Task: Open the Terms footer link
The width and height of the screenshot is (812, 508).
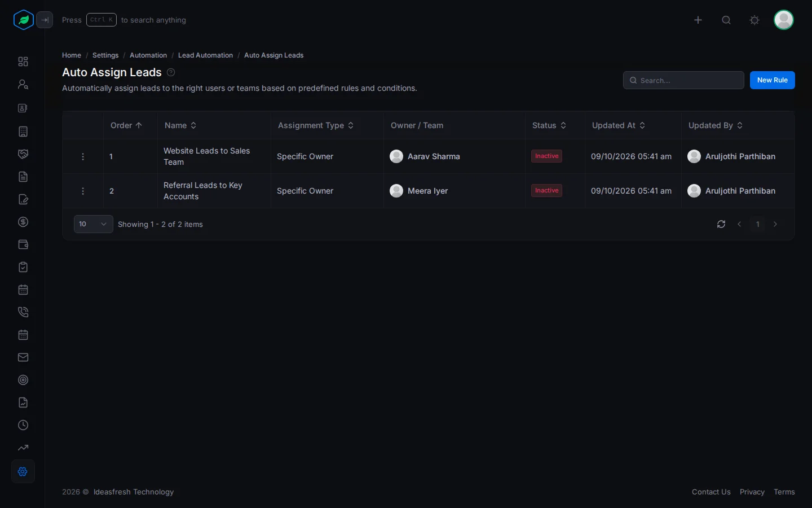Action: coord(784,492)
